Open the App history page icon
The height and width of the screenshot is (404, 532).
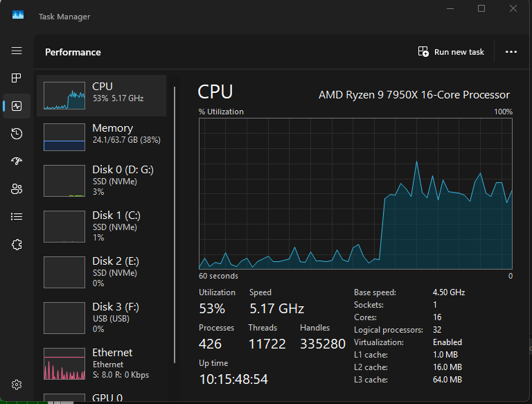[x=17, y=134]
